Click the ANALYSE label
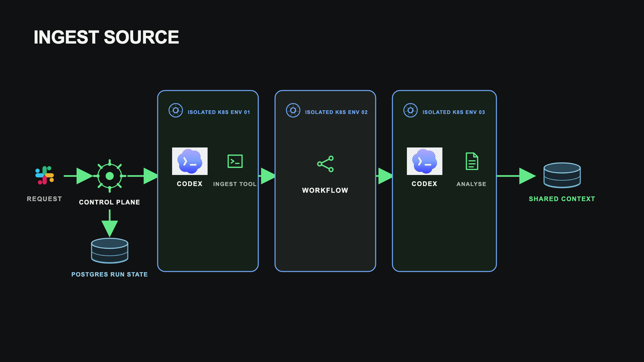 (471, 184)
